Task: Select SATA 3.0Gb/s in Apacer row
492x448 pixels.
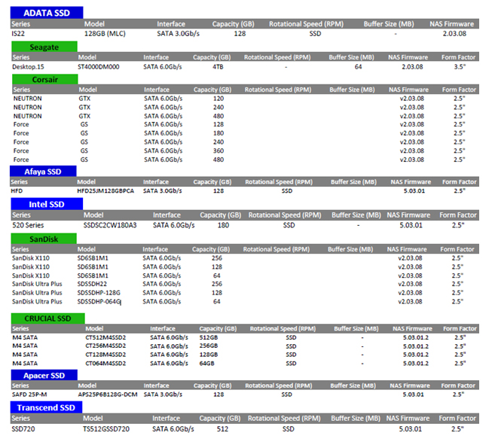Action: 163,395
